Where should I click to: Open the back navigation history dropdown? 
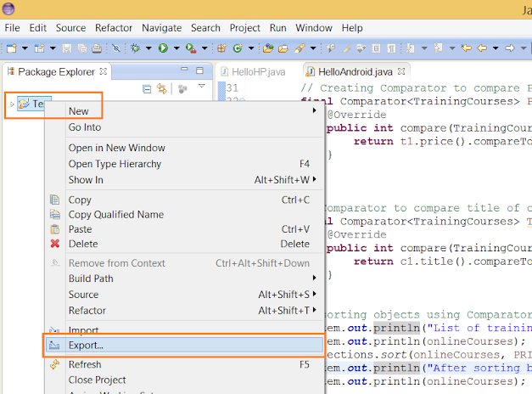click(496, 48)
